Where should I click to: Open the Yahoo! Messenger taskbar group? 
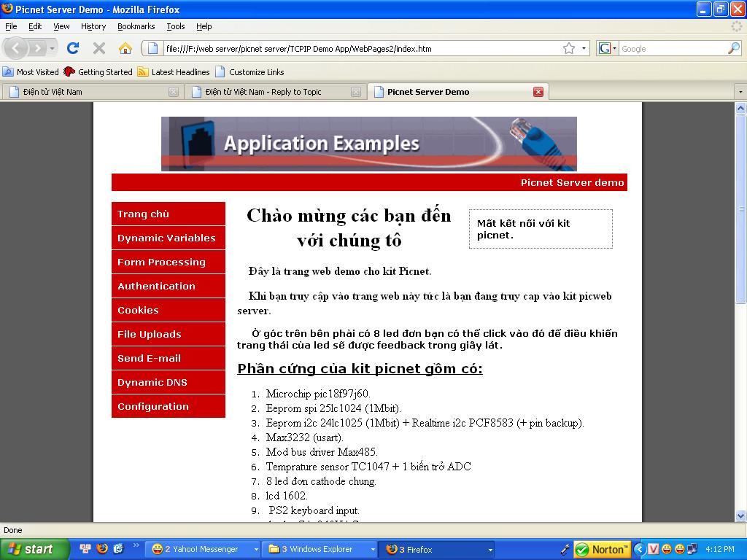(x=204, y=549)
